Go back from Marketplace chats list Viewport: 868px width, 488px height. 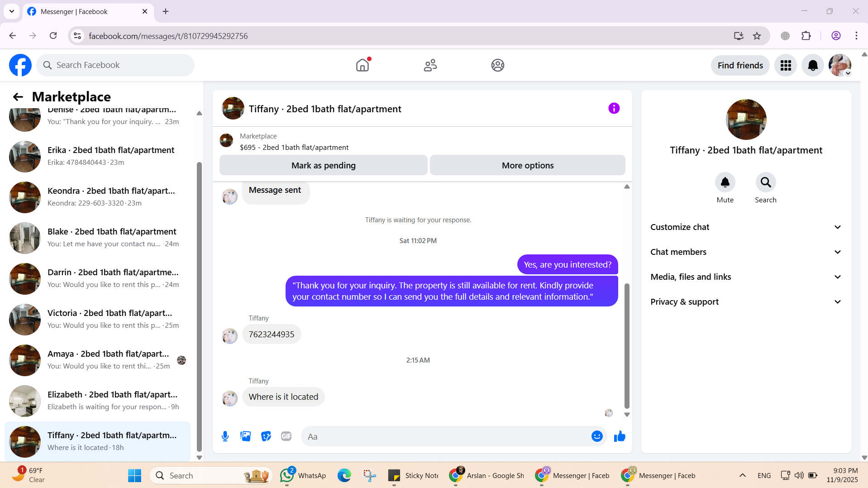18,97
